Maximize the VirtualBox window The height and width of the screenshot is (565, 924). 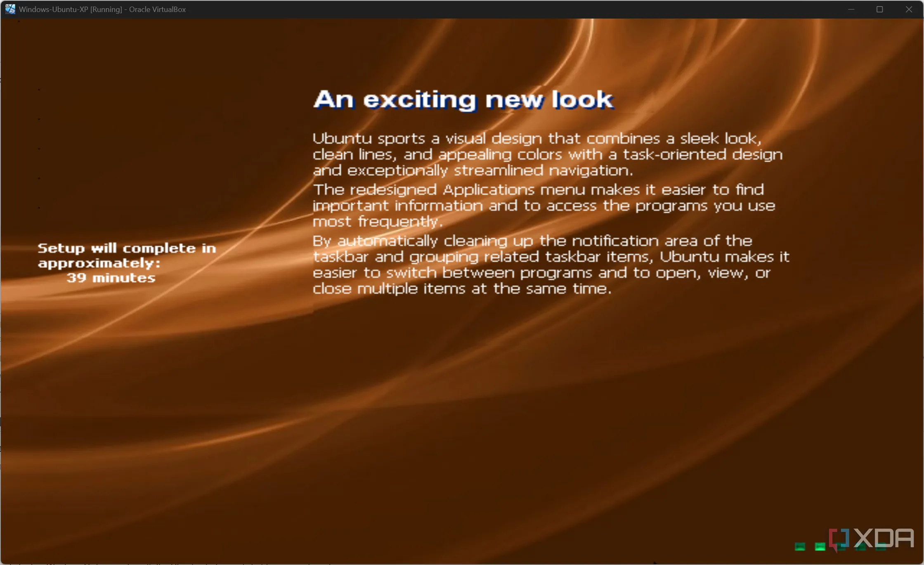click(880, 9)
